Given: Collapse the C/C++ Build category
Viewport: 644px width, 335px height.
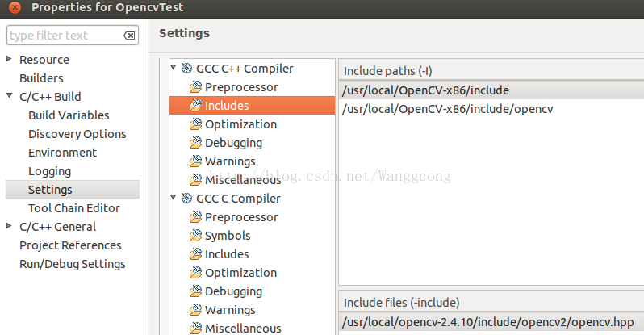Looking at the screenshot, I should click(10, 96).
